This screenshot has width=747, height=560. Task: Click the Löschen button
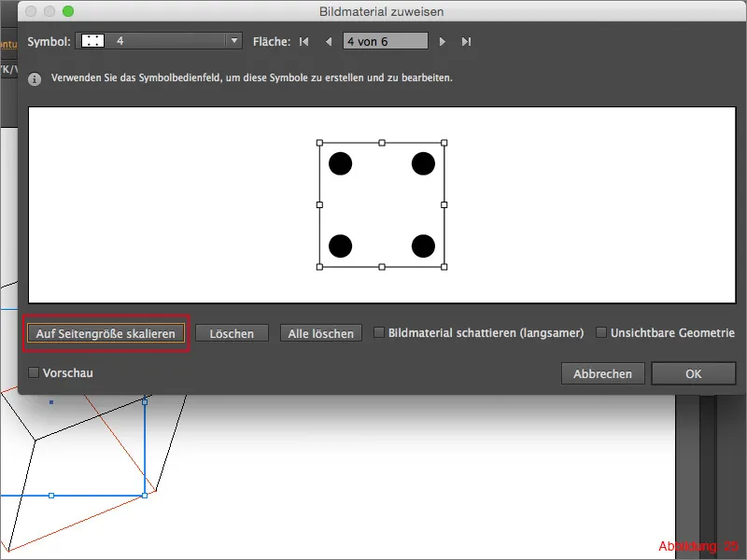232,333
